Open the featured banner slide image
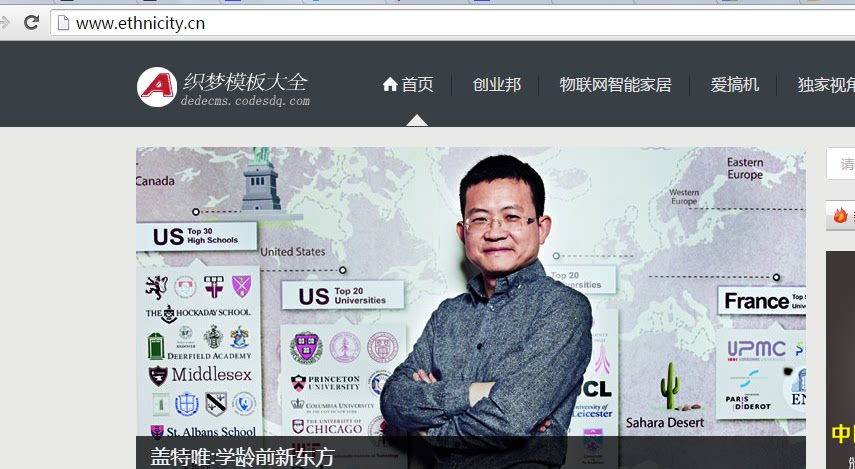Image resolution: width=855 pixels, height=469 pixels. pos(471,308)
